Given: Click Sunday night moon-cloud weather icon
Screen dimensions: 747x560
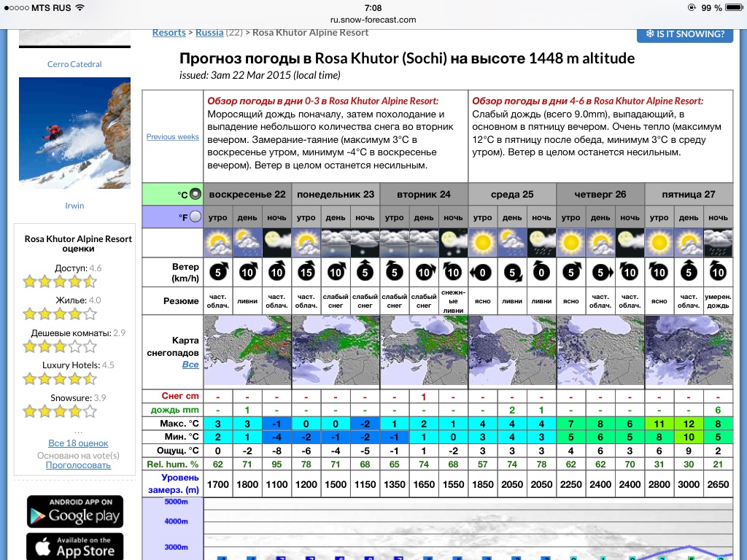Looking at the screenshot, I should (276, 243).
